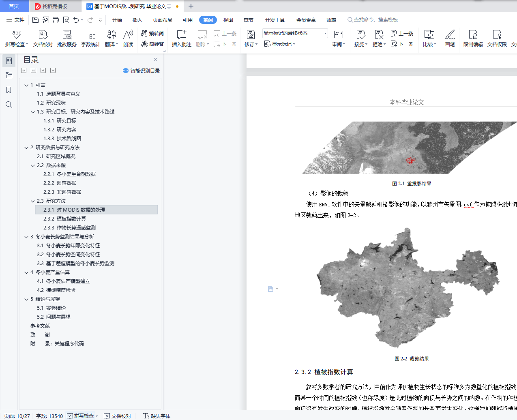The image size is (517, 420).
Task: Open 字数统计 word count tool
Action: 90,38
